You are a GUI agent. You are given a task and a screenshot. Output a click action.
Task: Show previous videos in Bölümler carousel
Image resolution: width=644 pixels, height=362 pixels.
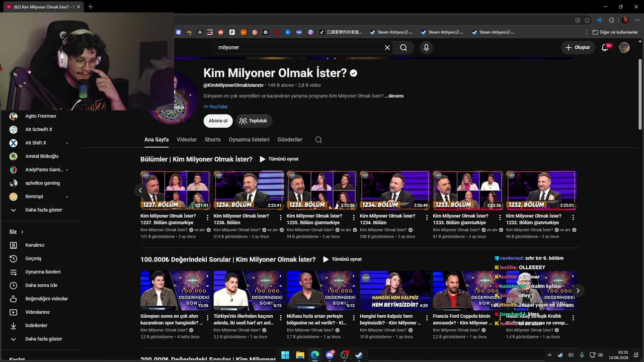click(140, 190)
